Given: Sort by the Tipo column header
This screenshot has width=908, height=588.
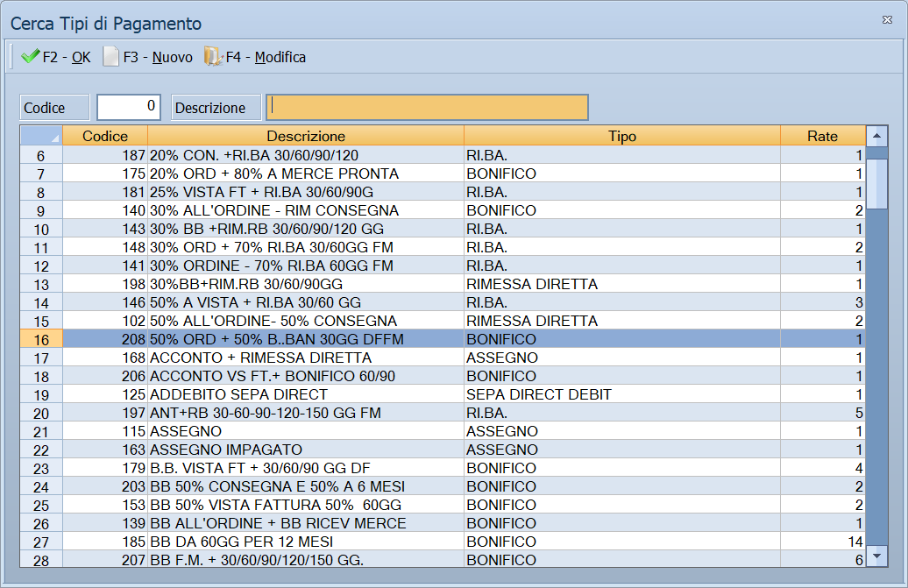Looking at the screenshot, I should coord(622,136).
